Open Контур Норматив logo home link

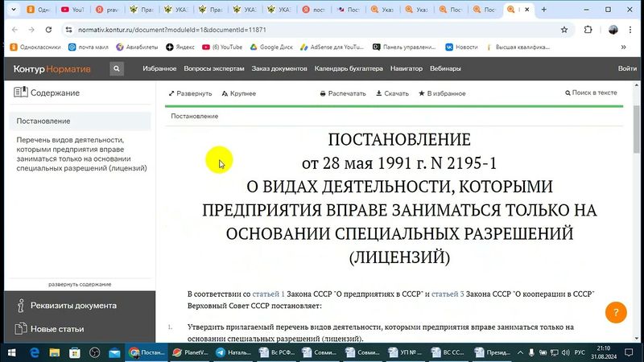[x=52, y=69]
